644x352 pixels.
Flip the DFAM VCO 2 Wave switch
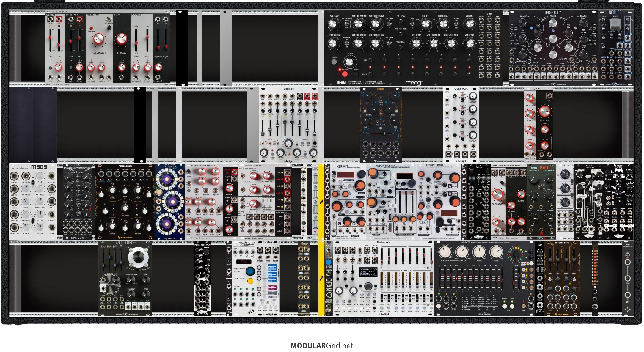[x=389, y=43]
